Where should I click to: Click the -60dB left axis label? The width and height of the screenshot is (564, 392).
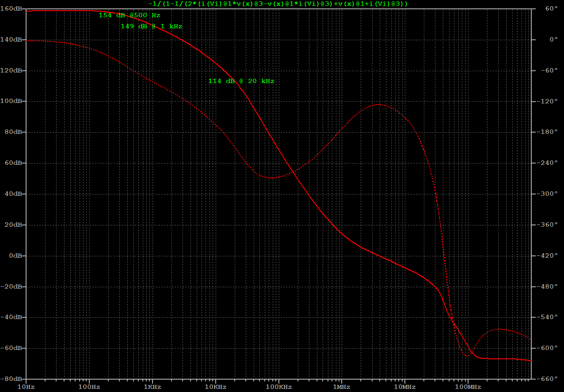[x=12, y=348]
